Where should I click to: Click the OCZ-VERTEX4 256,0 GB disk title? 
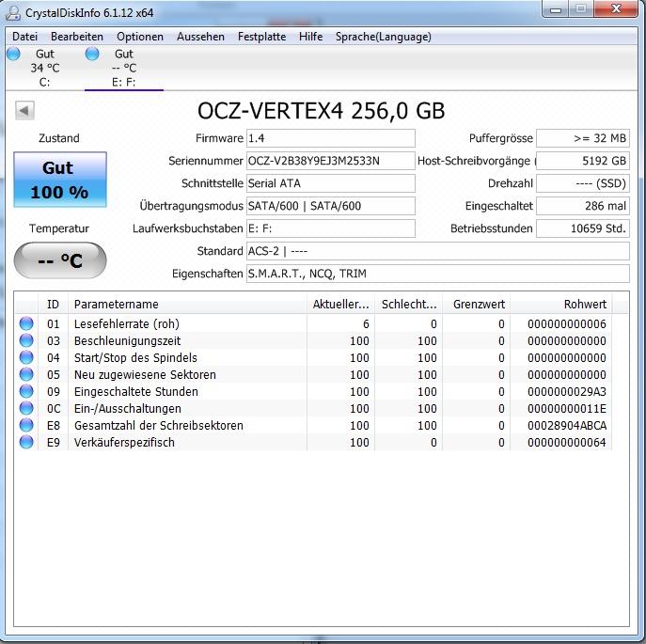click(x=321, y=111)
